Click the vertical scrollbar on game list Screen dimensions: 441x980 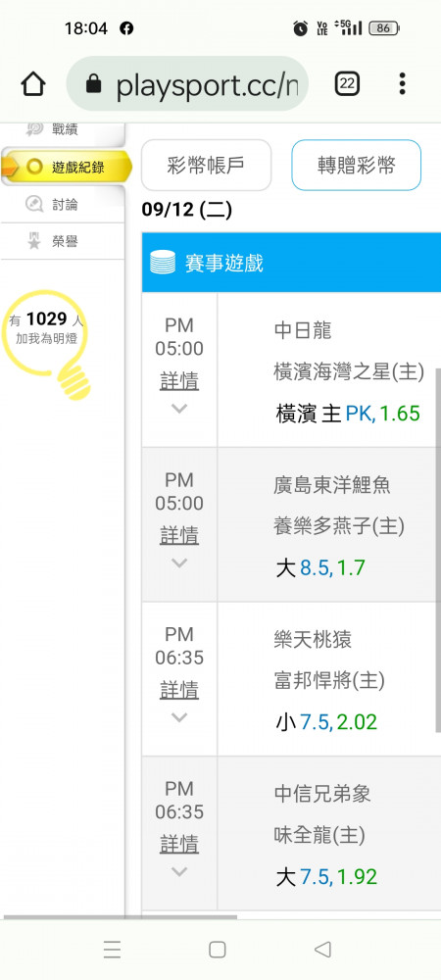pyautogui.click(x=438, y=550)
